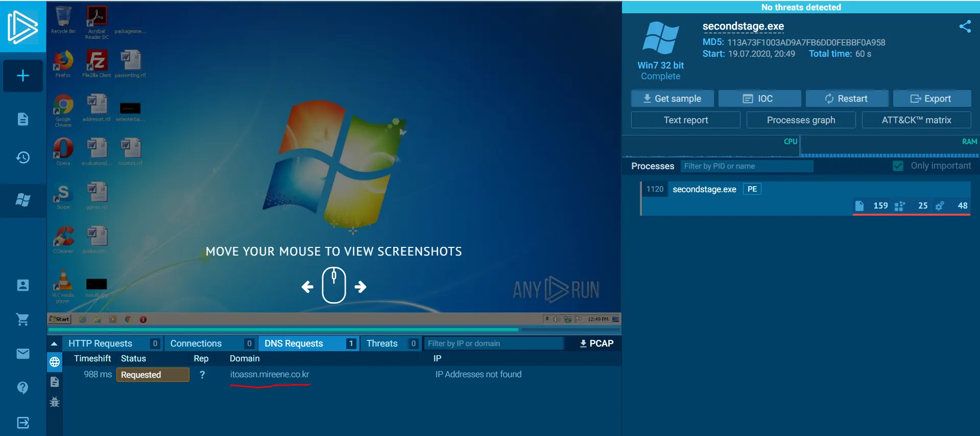Show network activity via globe icon
Viewport: 980px width, 436px height.
pyautogui.click(x=55, y=362)
